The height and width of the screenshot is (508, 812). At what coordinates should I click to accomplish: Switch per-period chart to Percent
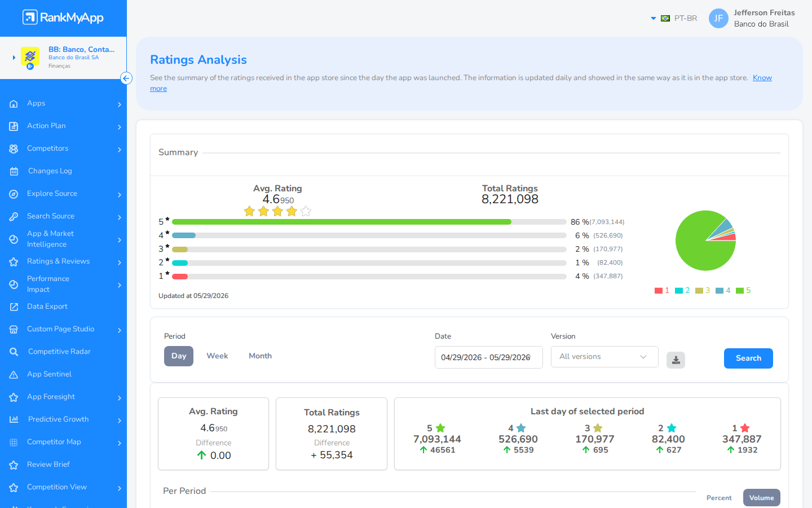coord(719,498)
